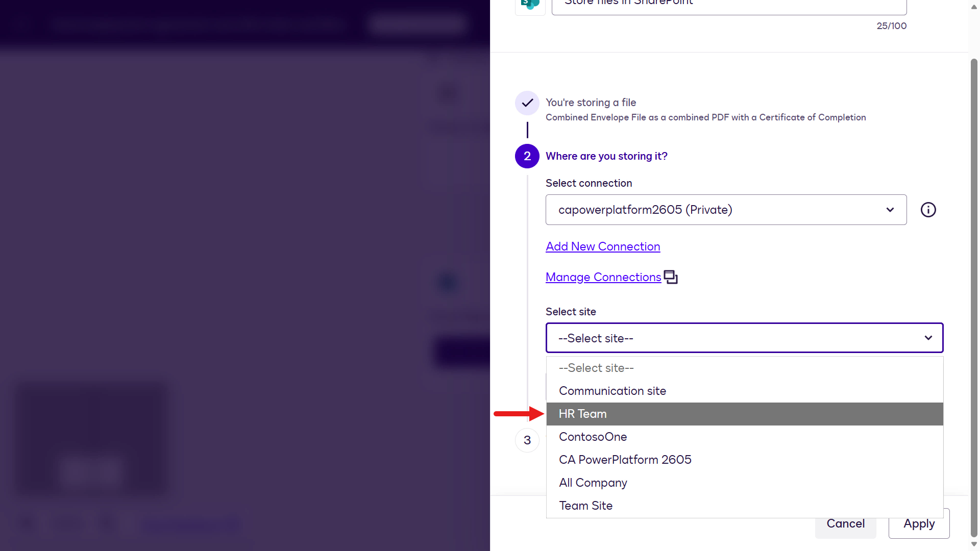Select HR Team from the site list

pos(744,414)
